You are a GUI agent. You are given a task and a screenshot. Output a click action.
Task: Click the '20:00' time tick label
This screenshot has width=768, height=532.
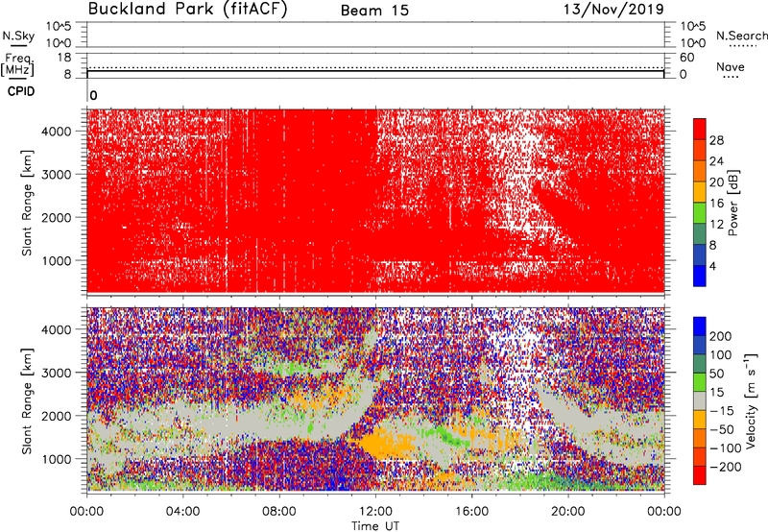coord(567,512)
